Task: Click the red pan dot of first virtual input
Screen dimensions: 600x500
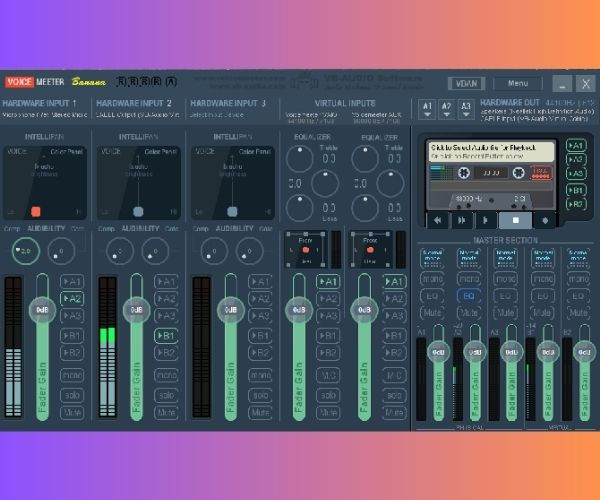Action: click(x=305, y=250)
